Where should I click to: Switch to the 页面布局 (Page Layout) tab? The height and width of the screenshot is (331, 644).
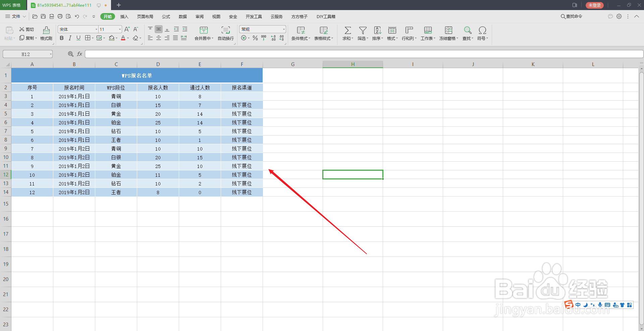pos(145,16)
